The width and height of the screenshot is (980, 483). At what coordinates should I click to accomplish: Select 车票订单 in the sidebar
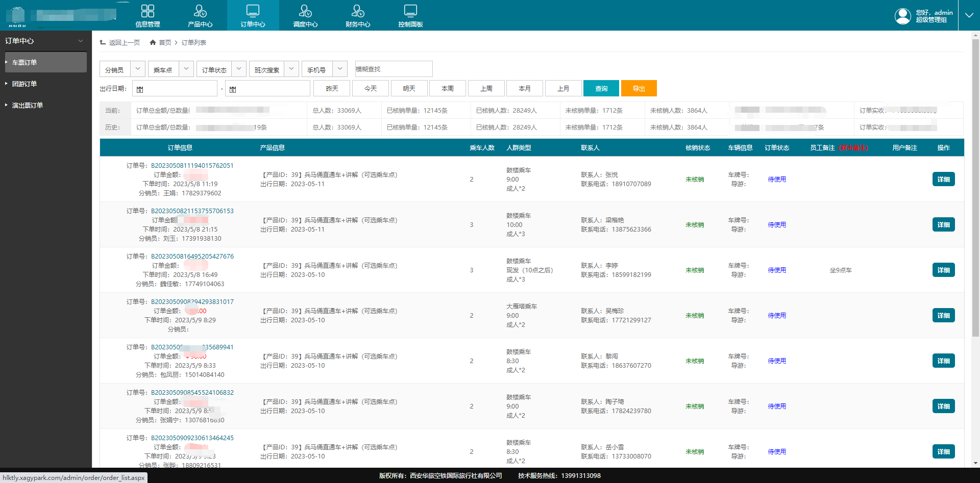tap(46, 62)
